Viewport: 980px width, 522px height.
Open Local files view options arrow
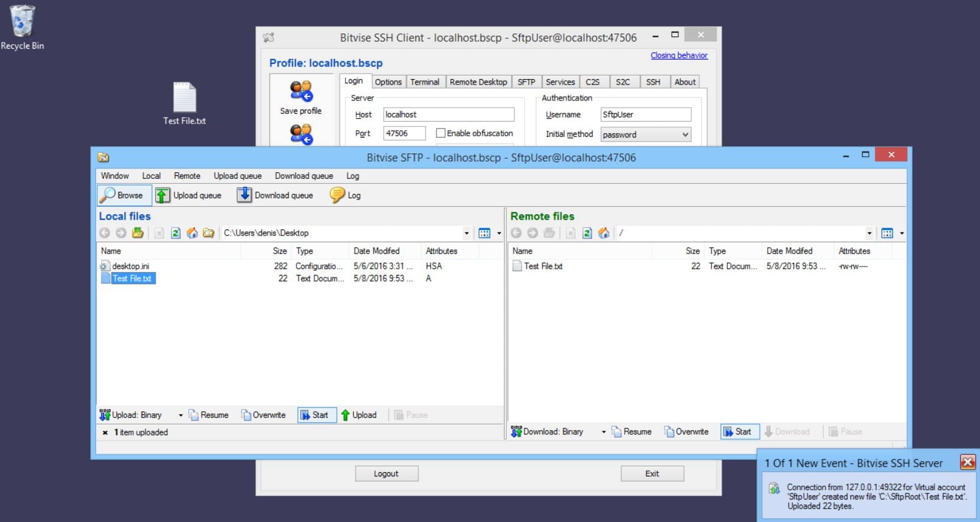pyautogui.click(x=499, y=233)
